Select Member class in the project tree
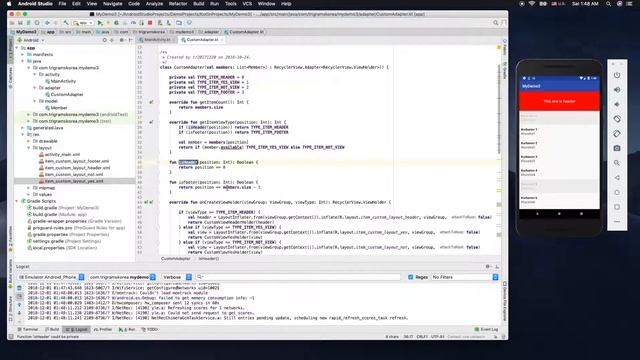 59,108
